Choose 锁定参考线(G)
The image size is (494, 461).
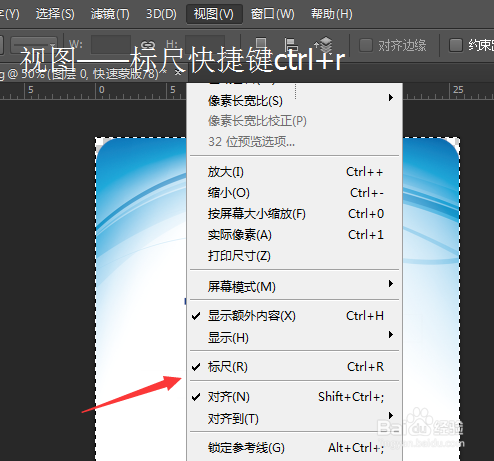295,448
